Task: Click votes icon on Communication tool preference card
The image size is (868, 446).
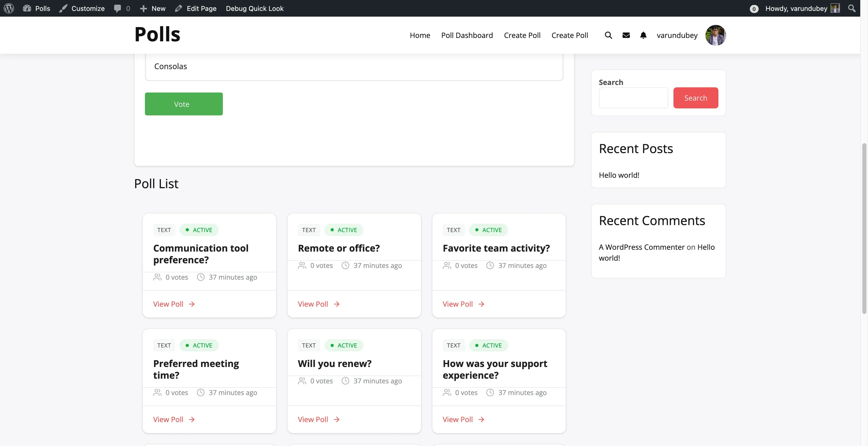Action: click(157, 277)
